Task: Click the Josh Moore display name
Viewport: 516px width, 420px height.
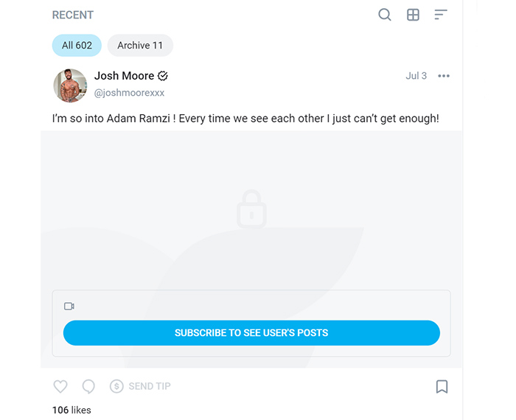Action: tap(124, 76)
